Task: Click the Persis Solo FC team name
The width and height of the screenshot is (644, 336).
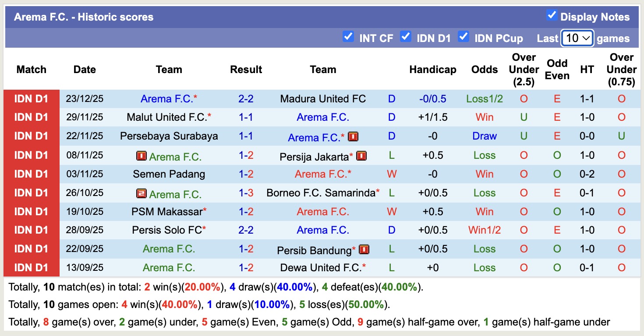Action: 166,230
